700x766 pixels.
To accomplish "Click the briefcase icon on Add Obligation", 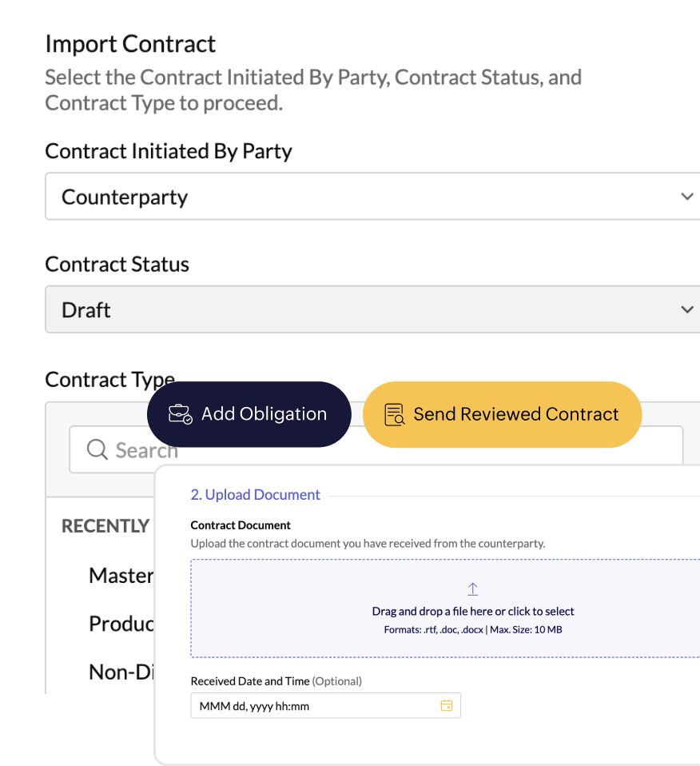I will 180,414.
